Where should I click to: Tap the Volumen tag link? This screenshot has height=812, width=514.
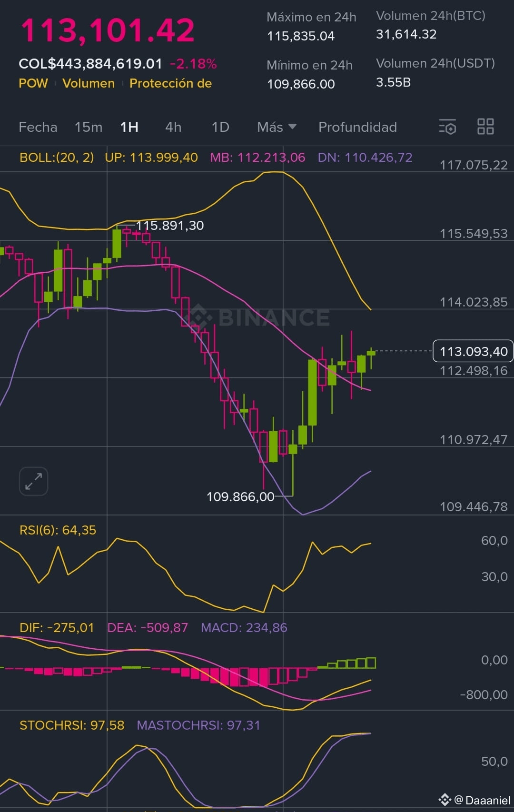89,83
